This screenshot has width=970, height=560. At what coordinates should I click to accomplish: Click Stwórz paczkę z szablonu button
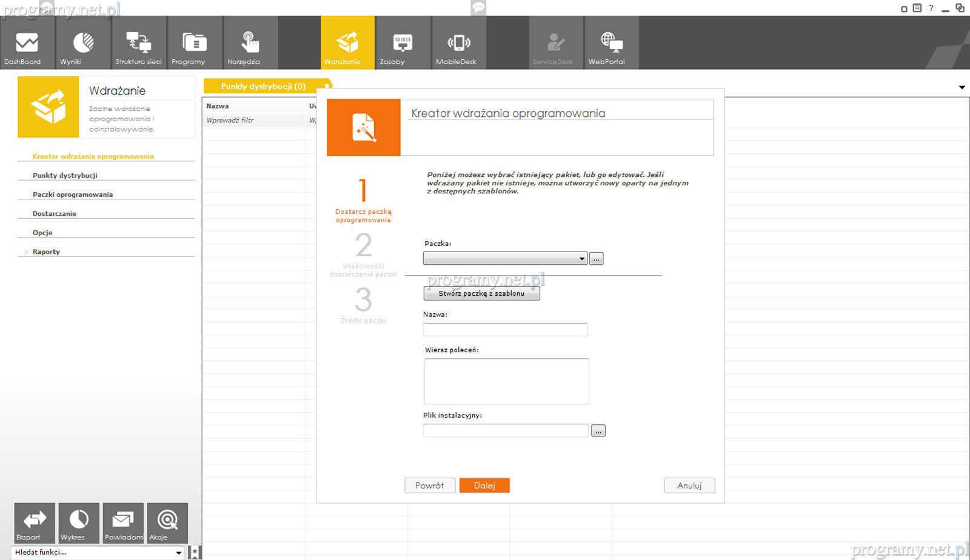coord(481,293)
